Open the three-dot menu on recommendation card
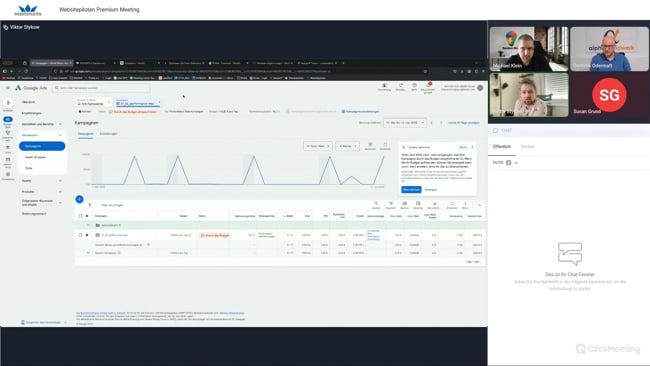650x366 pixels. [472, 147]
